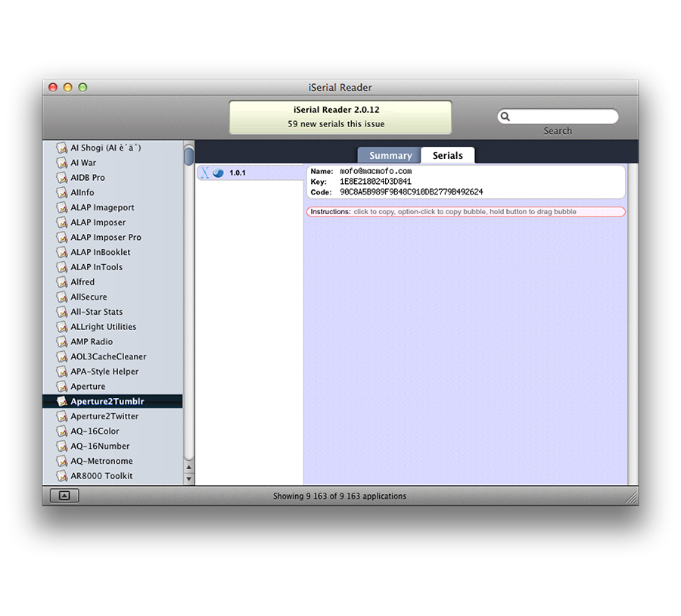Click the Mac OS X platform icon
Image resolution: width=681 pixels, height=616 pixels.
(205, 173)
